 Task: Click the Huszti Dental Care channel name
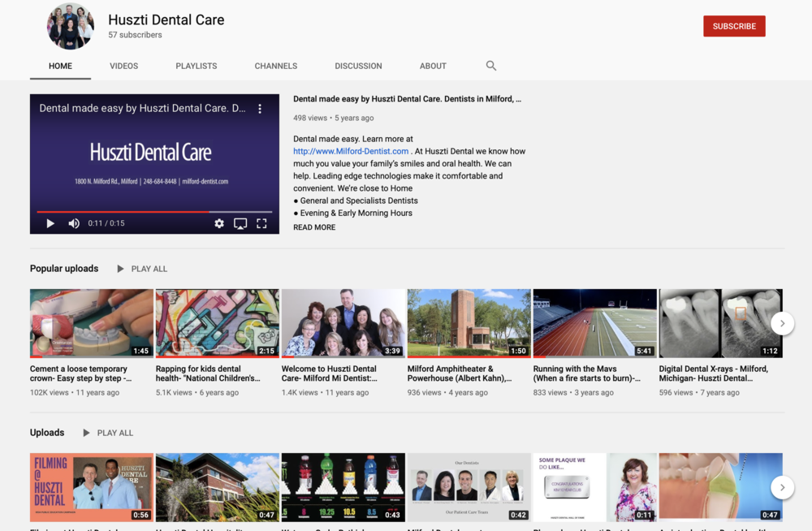pos(166,19)
